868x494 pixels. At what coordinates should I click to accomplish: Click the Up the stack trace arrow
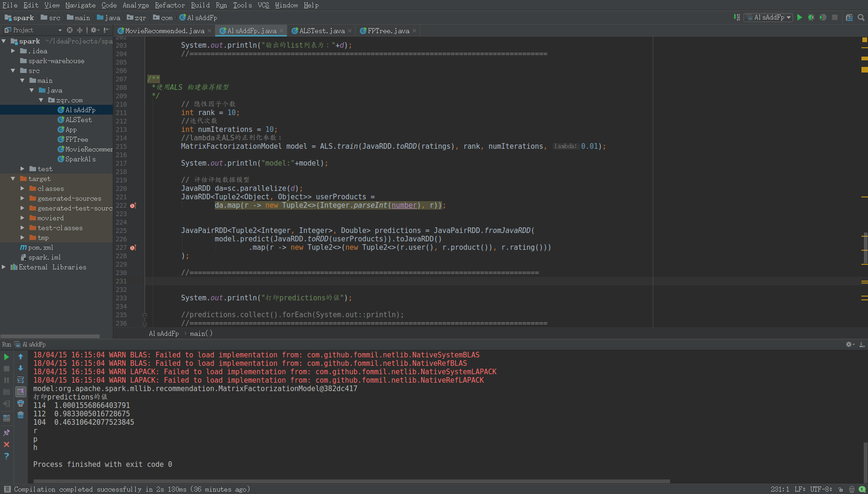tap(21, 357)
